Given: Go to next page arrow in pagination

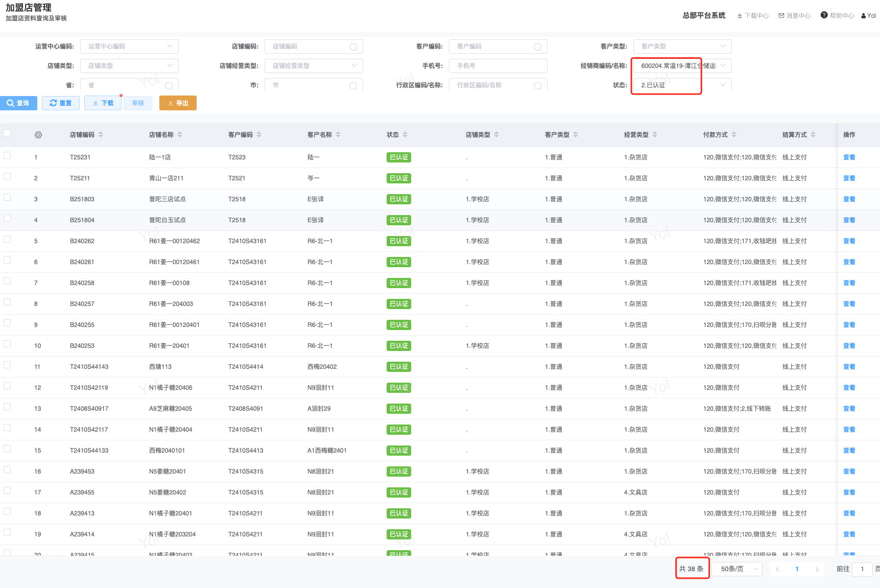Looking at the screenshot, I should [x=817, y=569].
